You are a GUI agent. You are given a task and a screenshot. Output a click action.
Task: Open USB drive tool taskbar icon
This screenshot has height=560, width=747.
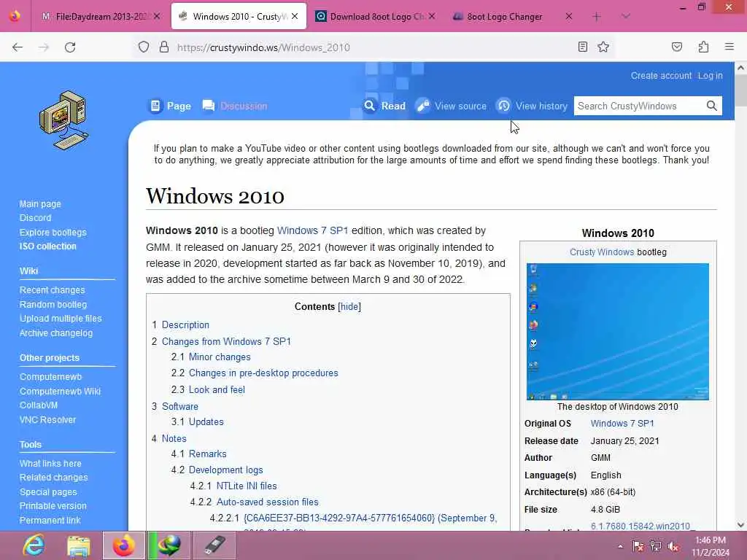214,545
